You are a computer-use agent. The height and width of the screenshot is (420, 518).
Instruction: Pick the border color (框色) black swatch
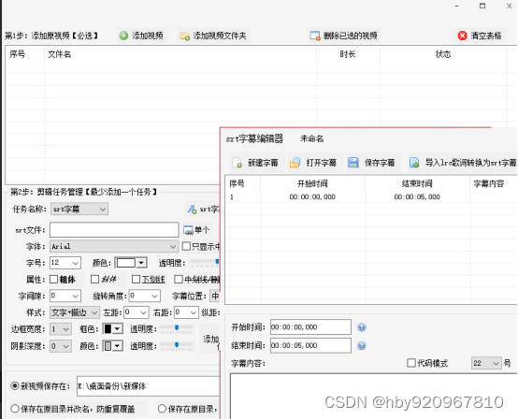point(108,329)
